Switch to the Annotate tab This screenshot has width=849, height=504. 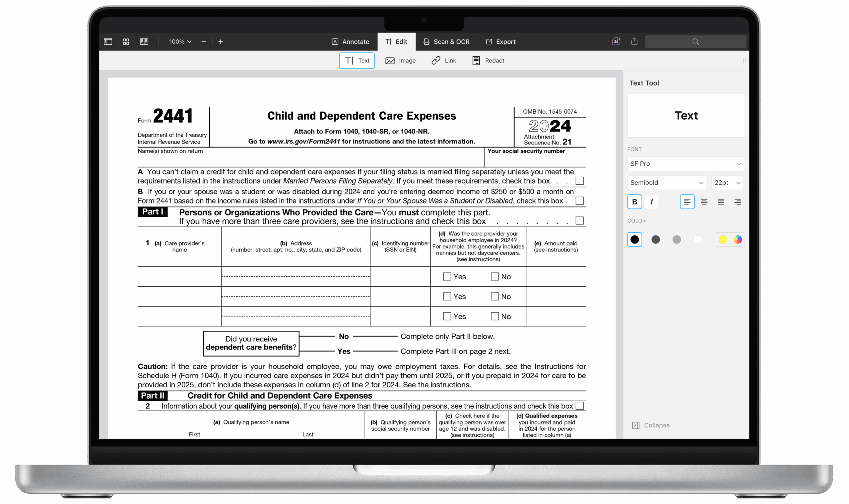coord(351,41)
